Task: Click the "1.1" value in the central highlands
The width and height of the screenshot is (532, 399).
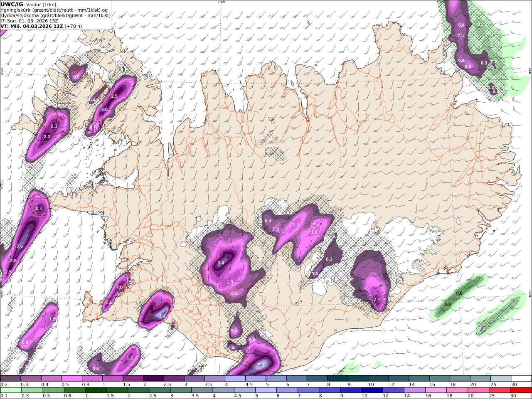Action: 296,224
